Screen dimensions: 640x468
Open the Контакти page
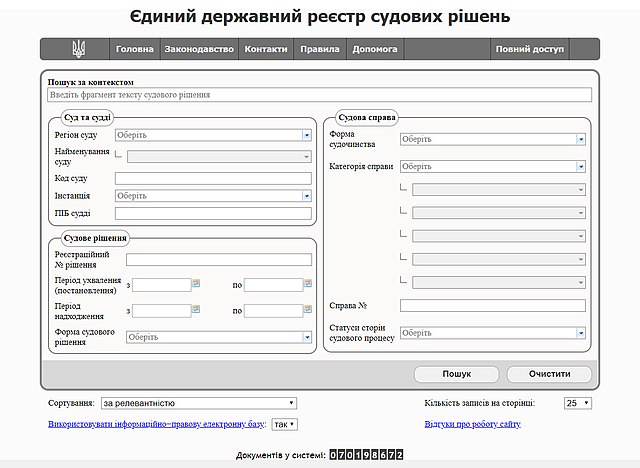[266, 49]
